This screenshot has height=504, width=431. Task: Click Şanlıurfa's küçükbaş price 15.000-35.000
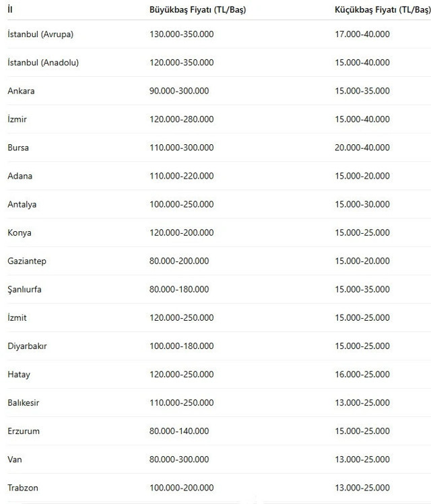pos(362,289)
